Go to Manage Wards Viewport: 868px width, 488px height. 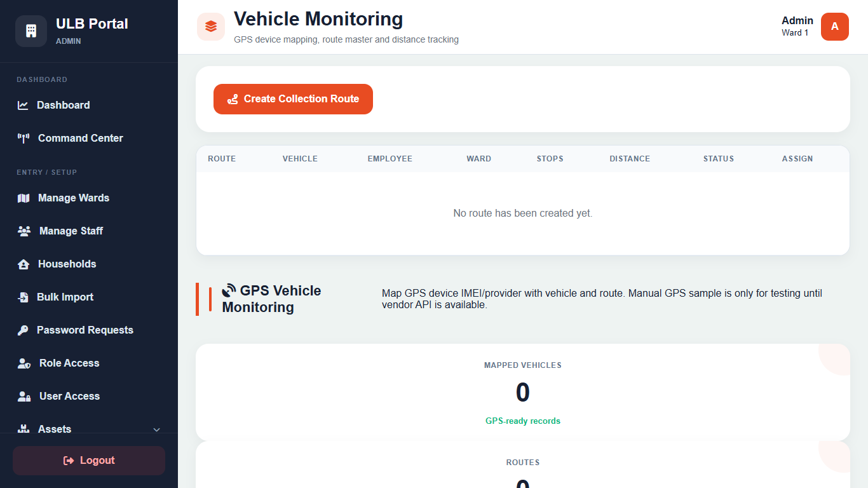point(89,198)
